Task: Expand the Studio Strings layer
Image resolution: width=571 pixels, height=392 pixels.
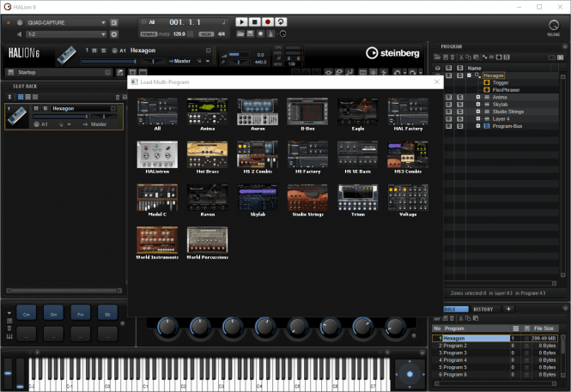Action: [478, 112]
